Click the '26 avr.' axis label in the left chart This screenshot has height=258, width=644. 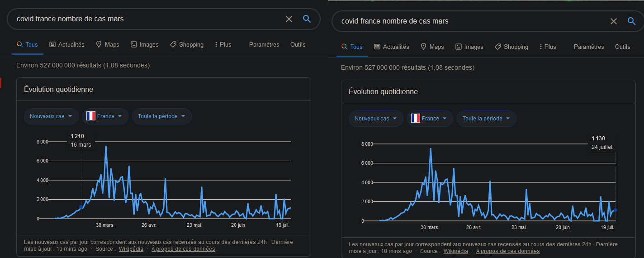149,225
